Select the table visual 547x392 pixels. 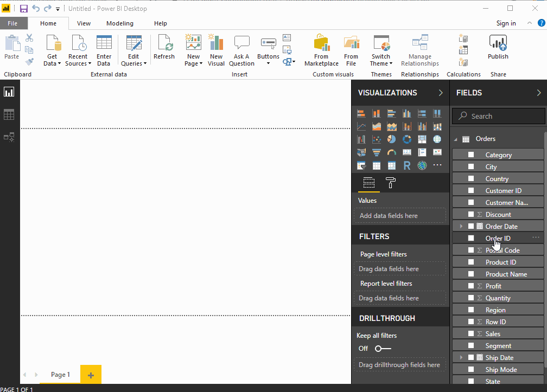click(x=377, y=165)
